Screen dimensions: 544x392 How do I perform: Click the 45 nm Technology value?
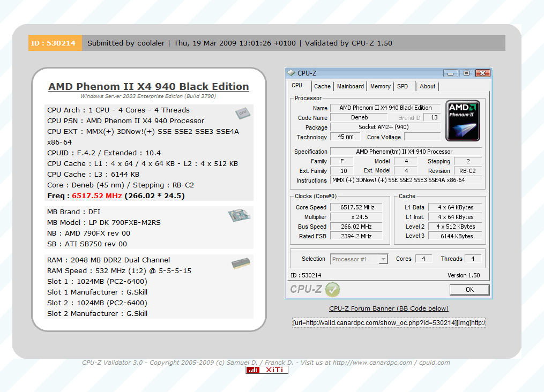pos(345,137)
